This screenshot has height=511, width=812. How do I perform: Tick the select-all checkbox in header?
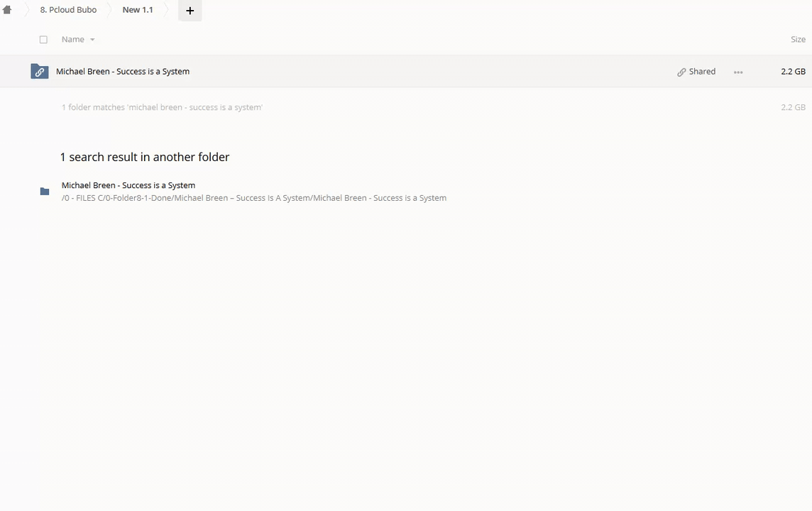tap(43, 40)
